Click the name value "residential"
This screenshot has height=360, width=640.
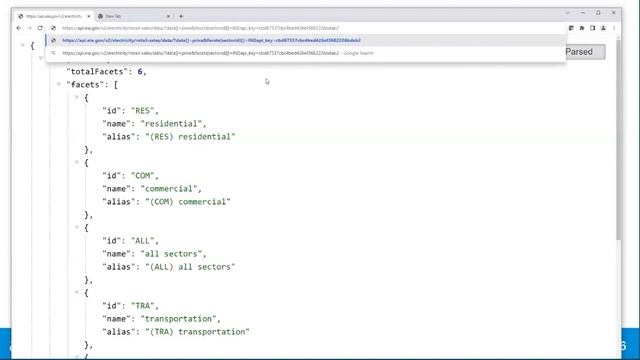[x=171, y=124]
